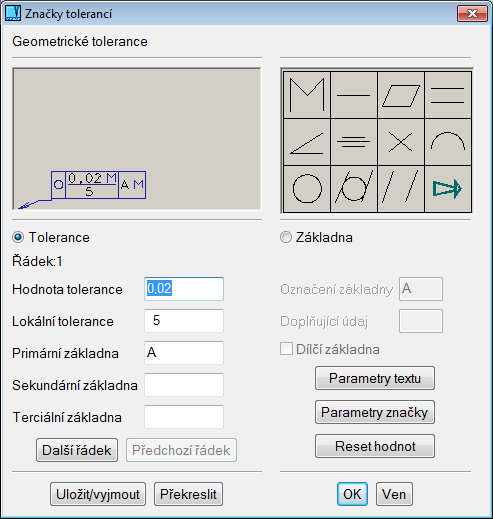This screenshot has width=493, height=519.
Task: Click the Primární základna input field
Action: [x=184, y=353]
